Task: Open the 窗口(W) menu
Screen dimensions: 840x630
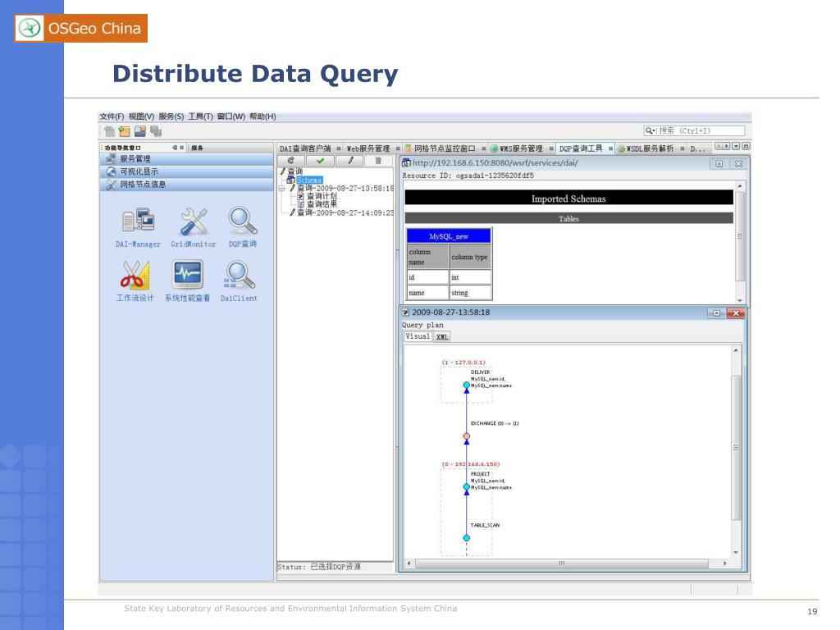Action: point(231,116)
